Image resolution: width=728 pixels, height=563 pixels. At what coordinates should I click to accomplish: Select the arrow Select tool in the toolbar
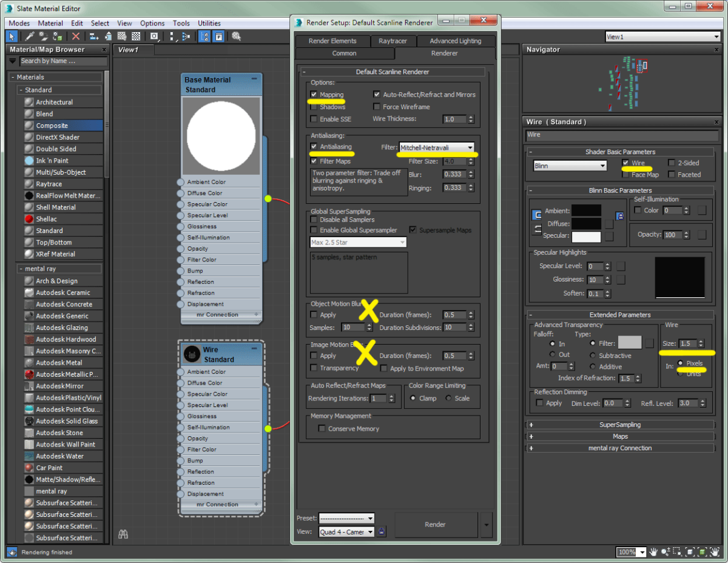click(11, 38)
